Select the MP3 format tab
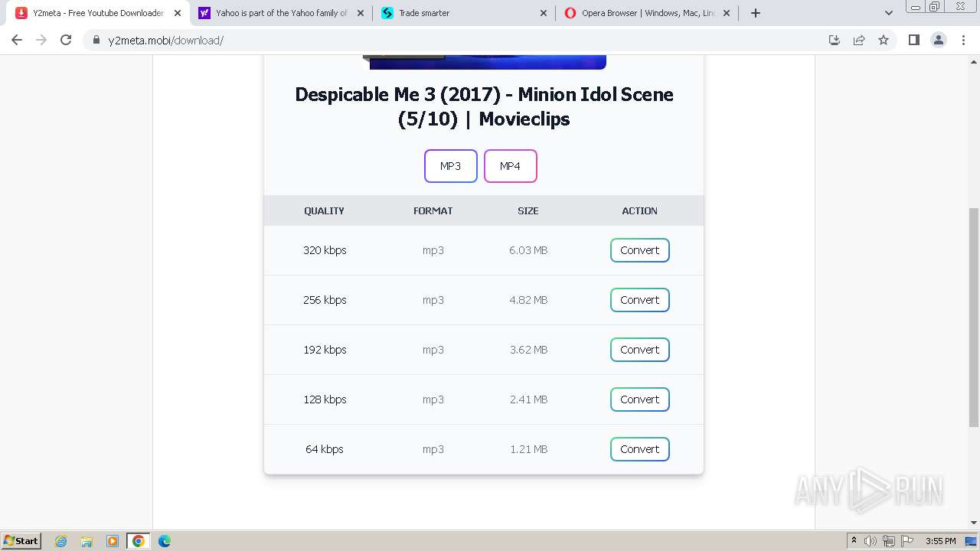 coord(451,166)
